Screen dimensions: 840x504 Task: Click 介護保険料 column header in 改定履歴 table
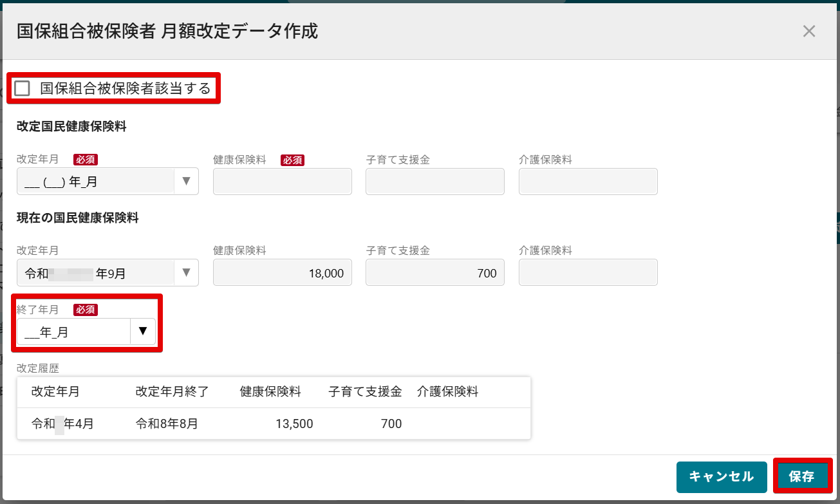447,391
